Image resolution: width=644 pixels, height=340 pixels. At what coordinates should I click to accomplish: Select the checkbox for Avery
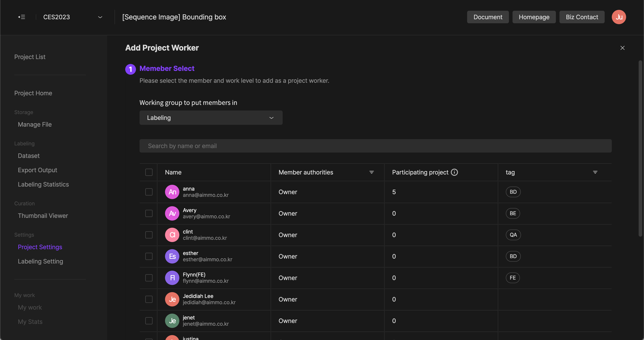pyautogui.click(x=149, y=213)
